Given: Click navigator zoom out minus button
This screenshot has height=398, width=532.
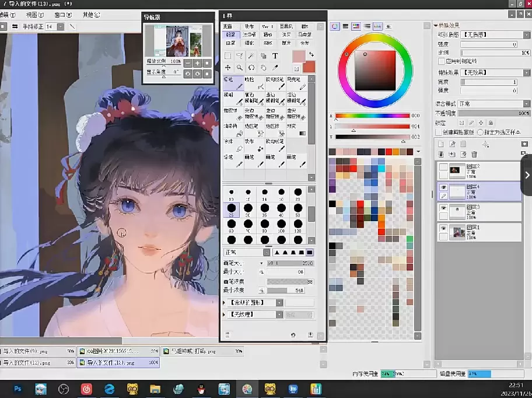Looking at the screenshot, I should pyautogui.click(x=188, y=64).
